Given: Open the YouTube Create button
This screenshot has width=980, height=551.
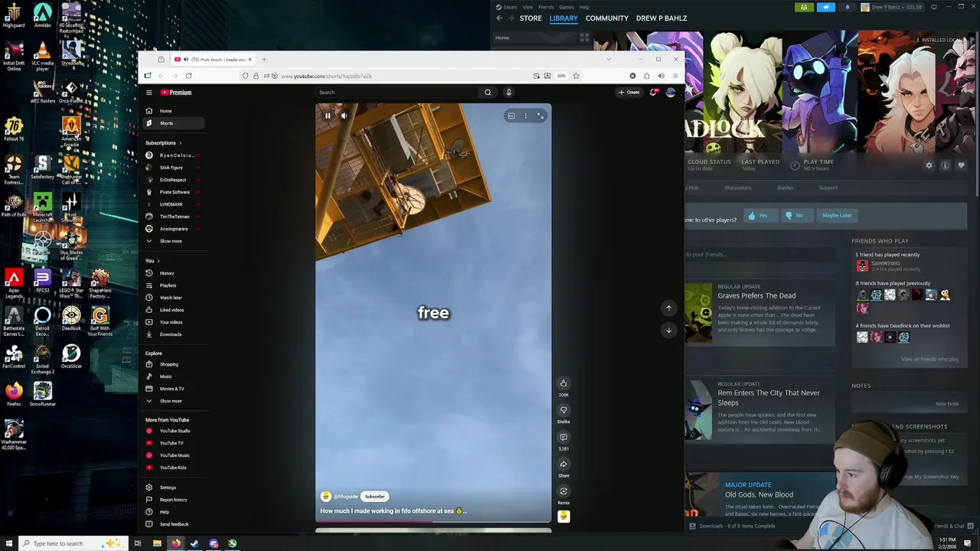Looking at the screenshot, I should point(629,93).
